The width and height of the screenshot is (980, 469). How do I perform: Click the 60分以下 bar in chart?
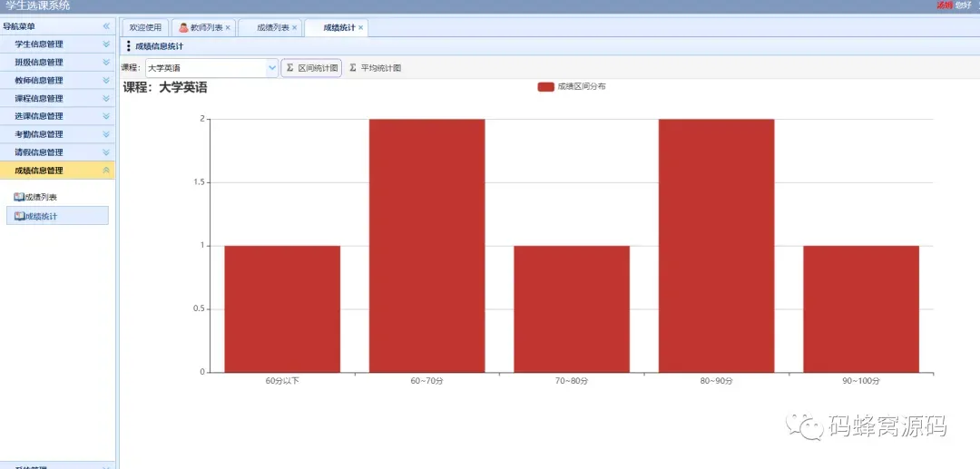pyautogui.click(x=282, y=309)
